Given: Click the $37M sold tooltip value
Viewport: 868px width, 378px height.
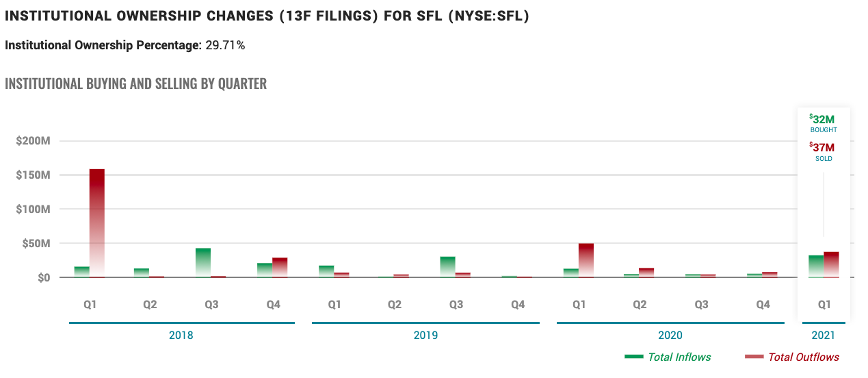Looking at the screenshot, I should 823,147.
